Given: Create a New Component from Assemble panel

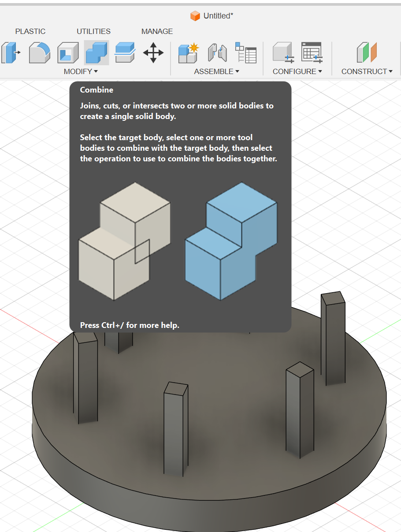Looking at the screenshot, I should 188,53.
